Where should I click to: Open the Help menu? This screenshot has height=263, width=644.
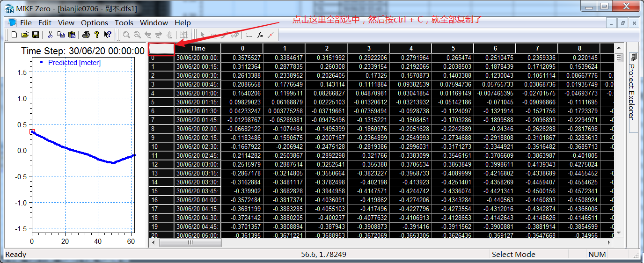coord(183,22)
